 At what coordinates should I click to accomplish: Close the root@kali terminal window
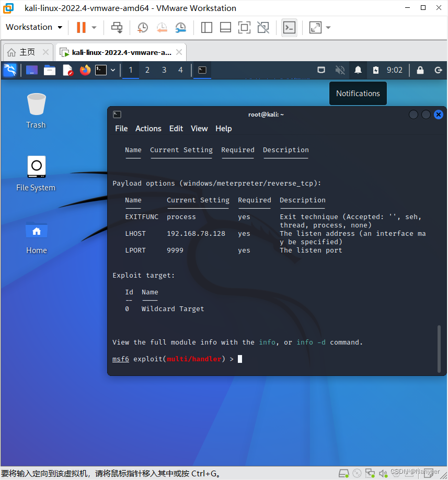pyautogui.click(x=439, y=115)
